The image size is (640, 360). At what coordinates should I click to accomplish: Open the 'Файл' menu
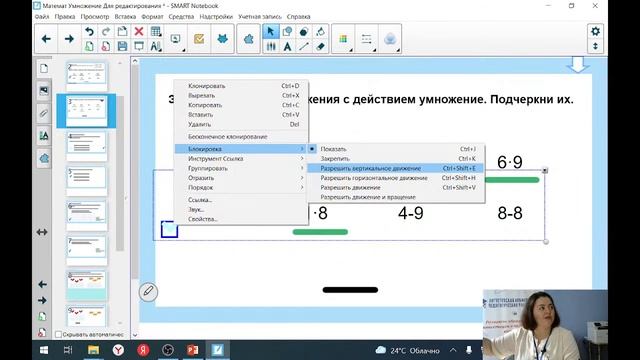(x=42, y=17)
